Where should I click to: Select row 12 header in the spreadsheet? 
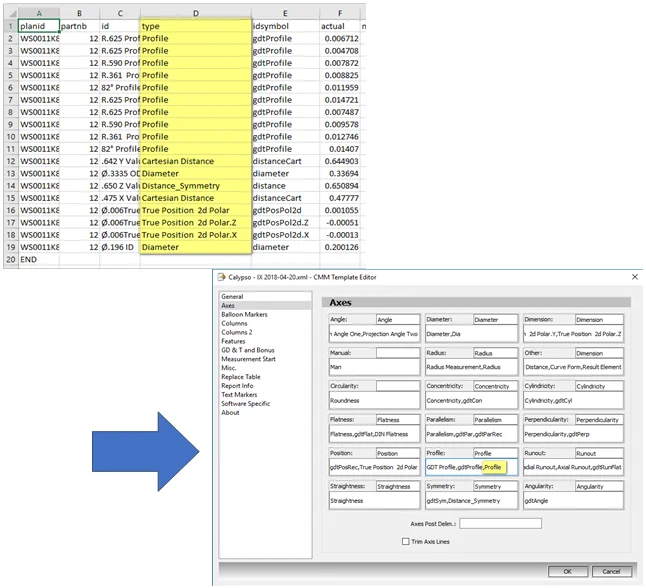point(8,161)
